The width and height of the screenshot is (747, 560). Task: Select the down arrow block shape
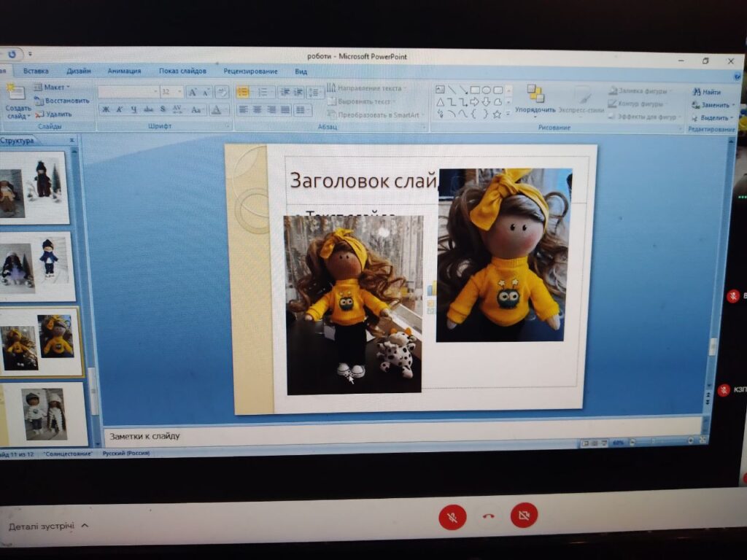click(x=486, y=102)
